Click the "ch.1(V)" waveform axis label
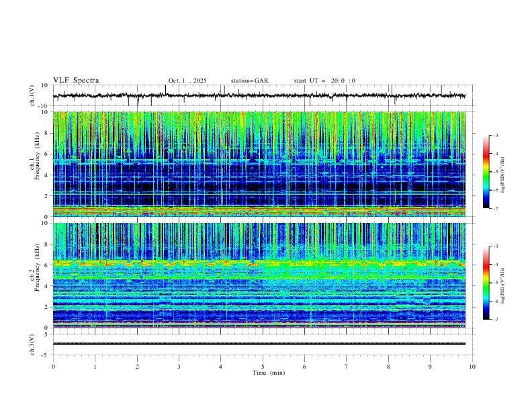The image size is (532, 411). coord(32,95)
